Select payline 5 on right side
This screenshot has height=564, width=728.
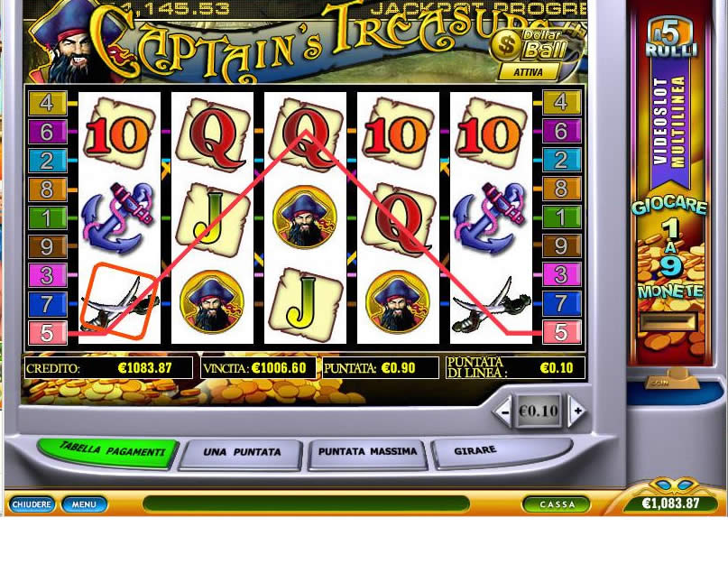562,333
